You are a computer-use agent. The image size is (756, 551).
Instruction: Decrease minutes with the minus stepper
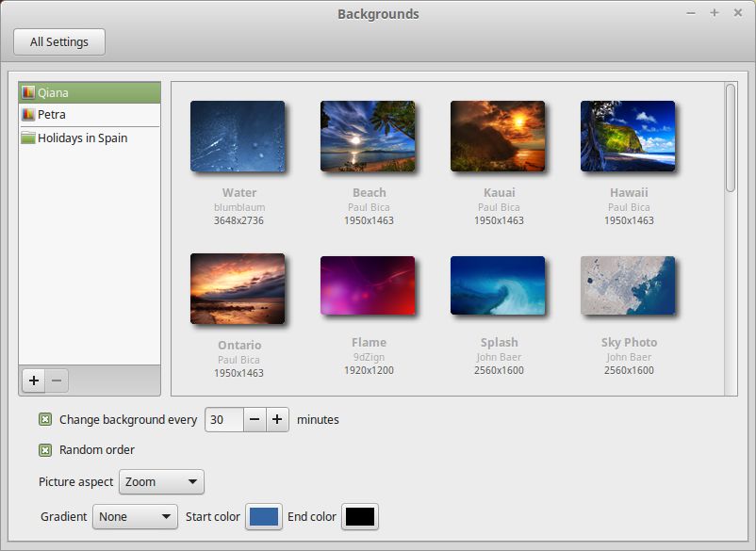pos(255,419)
